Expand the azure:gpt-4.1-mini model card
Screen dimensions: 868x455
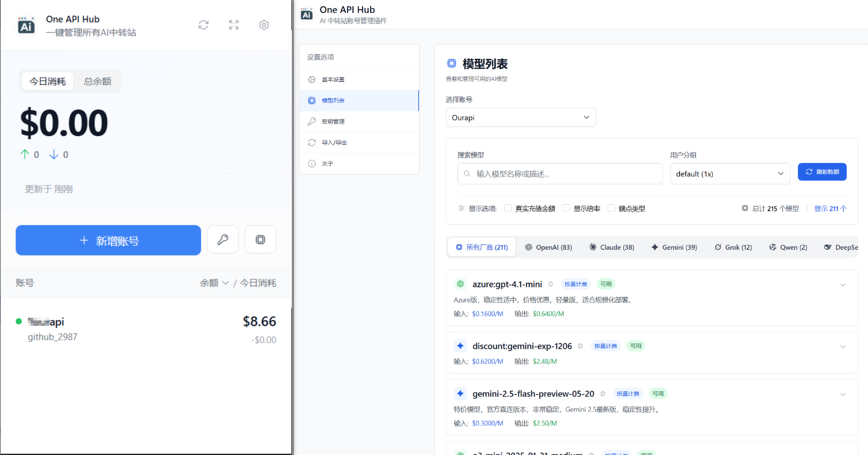[843, 285]
